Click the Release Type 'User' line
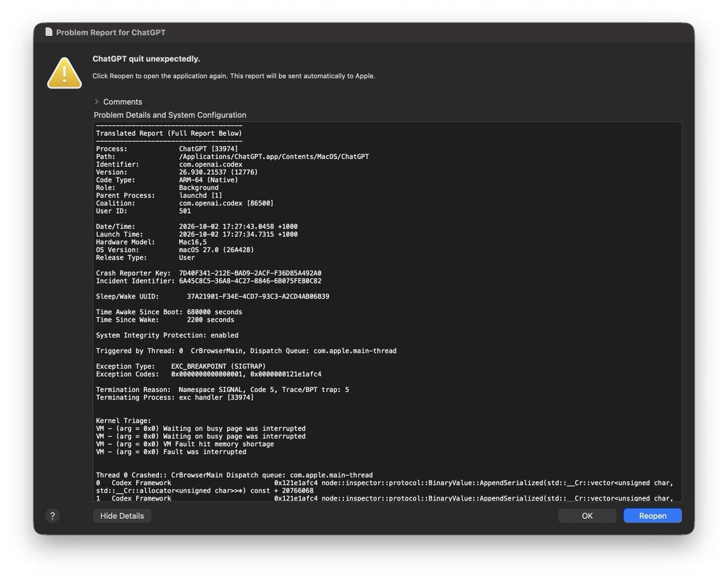This screenshot has width=728, height=579. [145, 258]
